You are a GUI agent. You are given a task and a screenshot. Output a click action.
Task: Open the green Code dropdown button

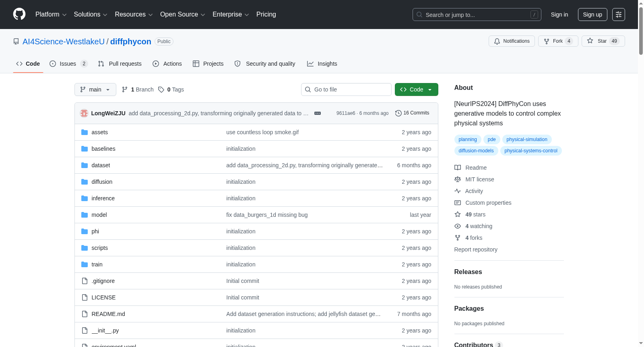tap(417, 89)
